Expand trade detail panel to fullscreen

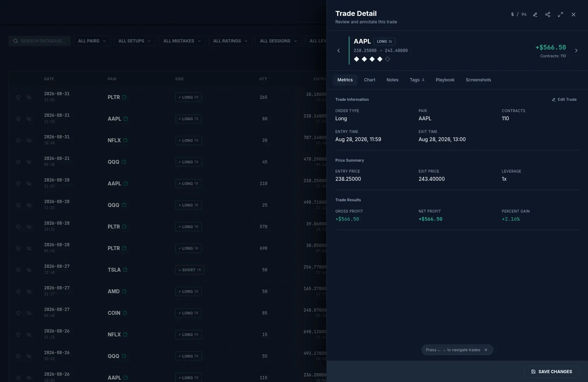[560, 15]
